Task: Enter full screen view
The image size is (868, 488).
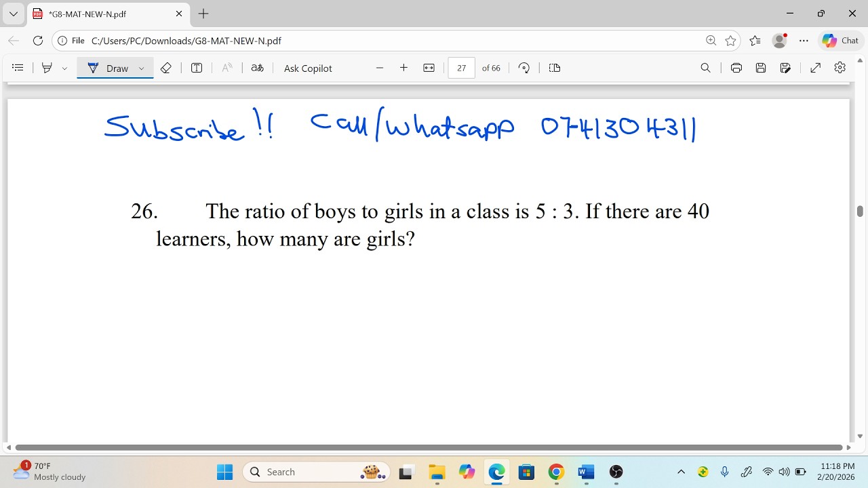Action: point(816,68)
